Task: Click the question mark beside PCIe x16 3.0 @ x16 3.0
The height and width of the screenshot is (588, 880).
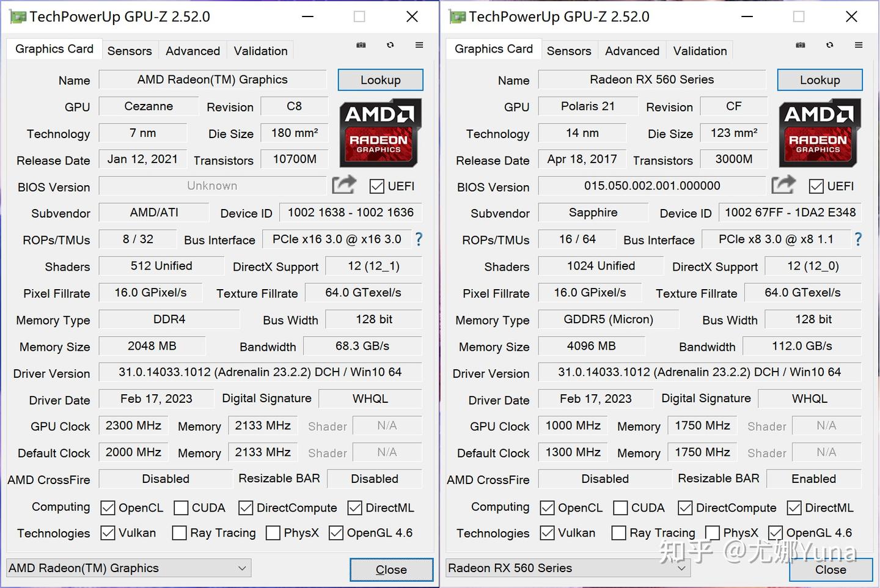Action: 419,239
